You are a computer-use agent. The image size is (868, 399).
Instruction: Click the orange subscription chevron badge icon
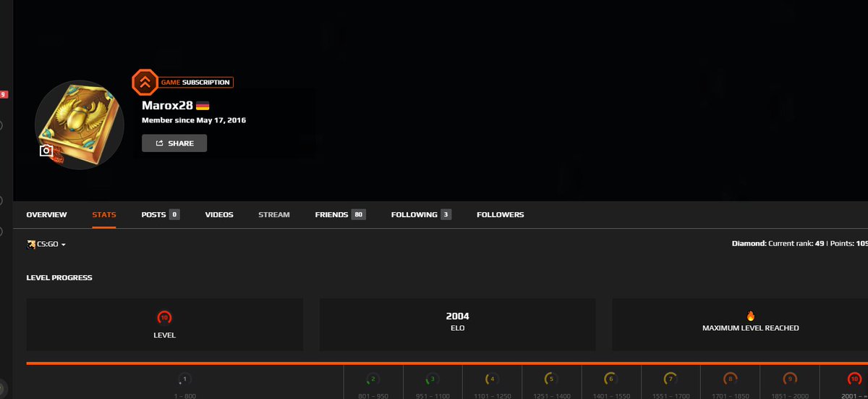pos(145,83)
